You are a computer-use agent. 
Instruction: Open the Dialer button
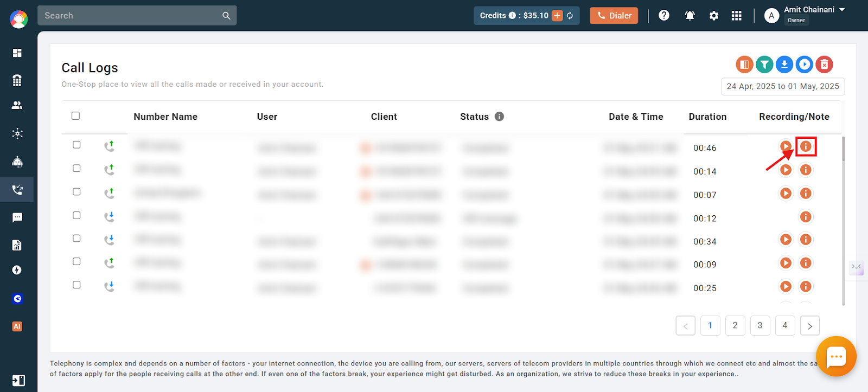pos(614,16)
